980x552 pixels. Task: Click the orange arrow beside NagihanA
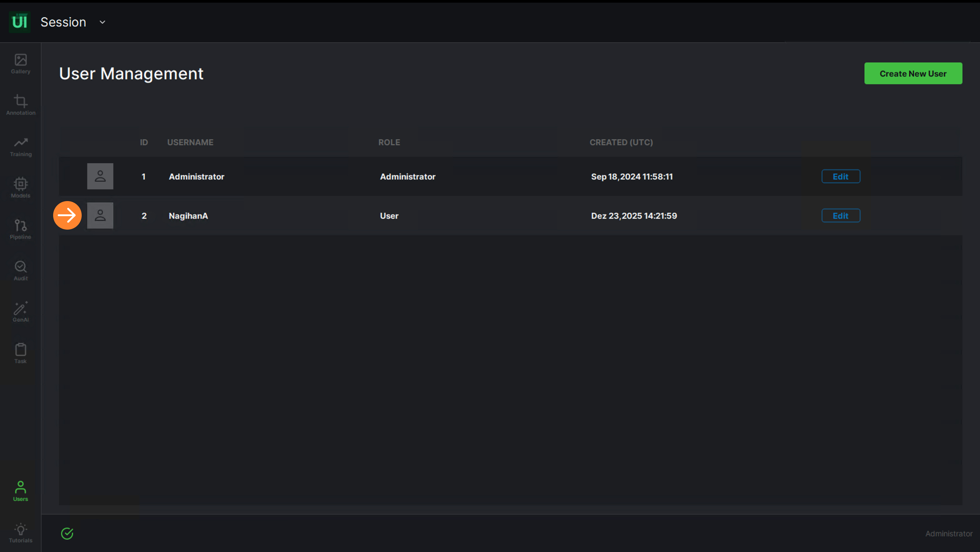point(67,215)
